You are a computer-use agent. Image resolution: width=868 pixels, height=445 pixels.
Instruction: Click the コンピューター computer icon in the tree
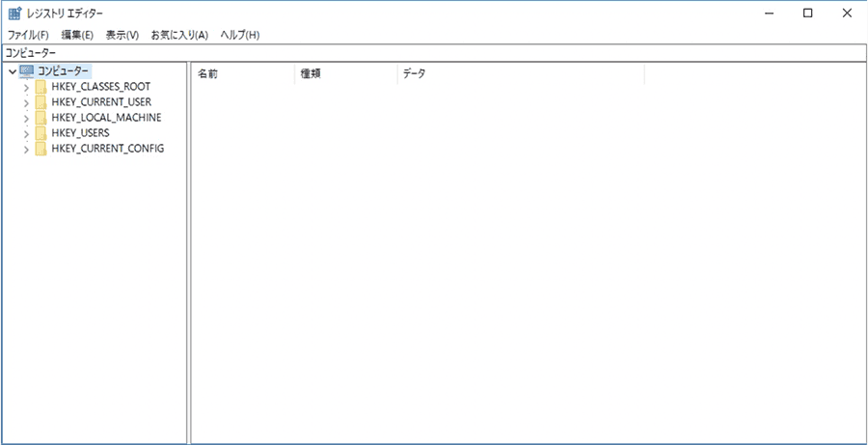pyautogui.click(x=27, y=70)
